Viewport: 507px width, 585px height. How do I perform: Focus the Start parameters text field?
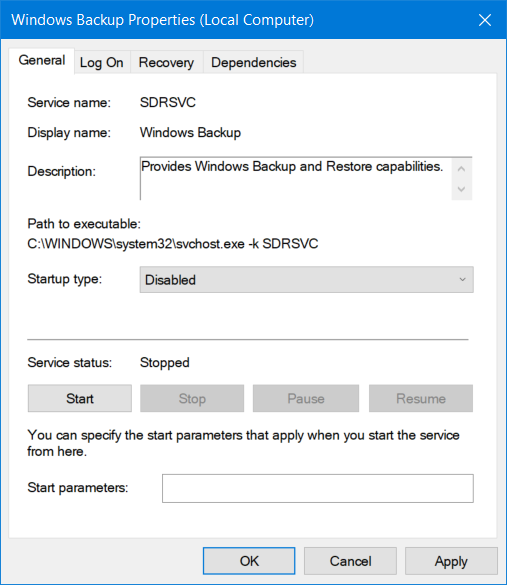click(x=318, y=488)
